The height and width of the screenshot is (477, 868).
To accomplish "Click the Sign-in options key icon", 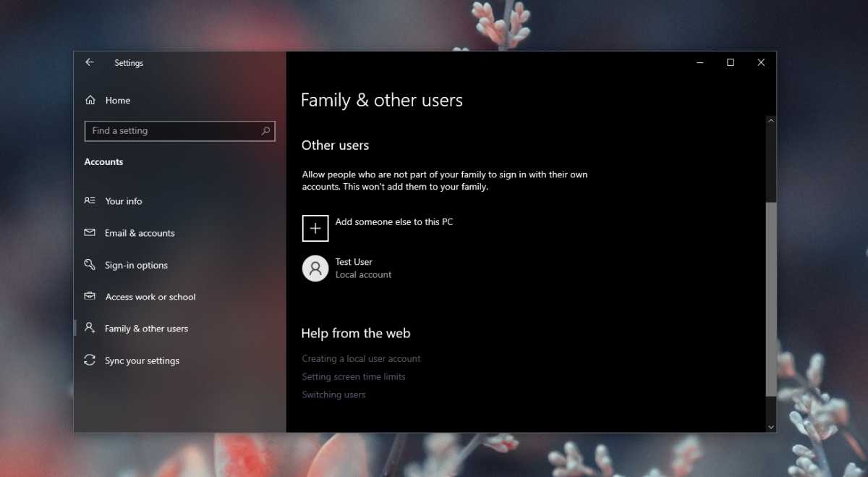I will pos(90,265).
